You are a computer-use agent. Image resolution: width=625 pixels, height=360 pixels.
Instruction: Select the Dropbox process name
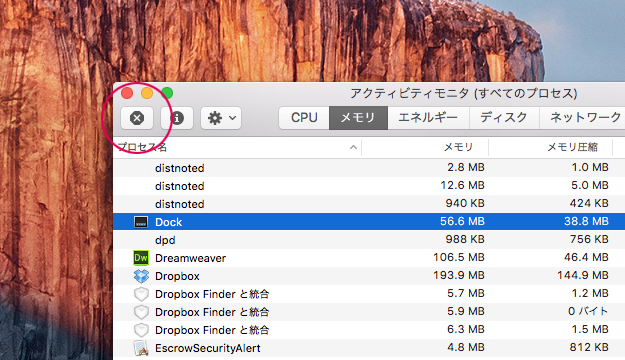pyautogui.click(x=177, y=276)
